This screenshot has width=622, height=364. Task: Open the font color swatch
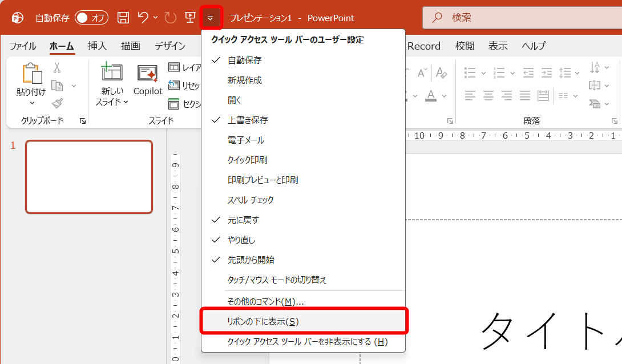click(x=431, y=98)
